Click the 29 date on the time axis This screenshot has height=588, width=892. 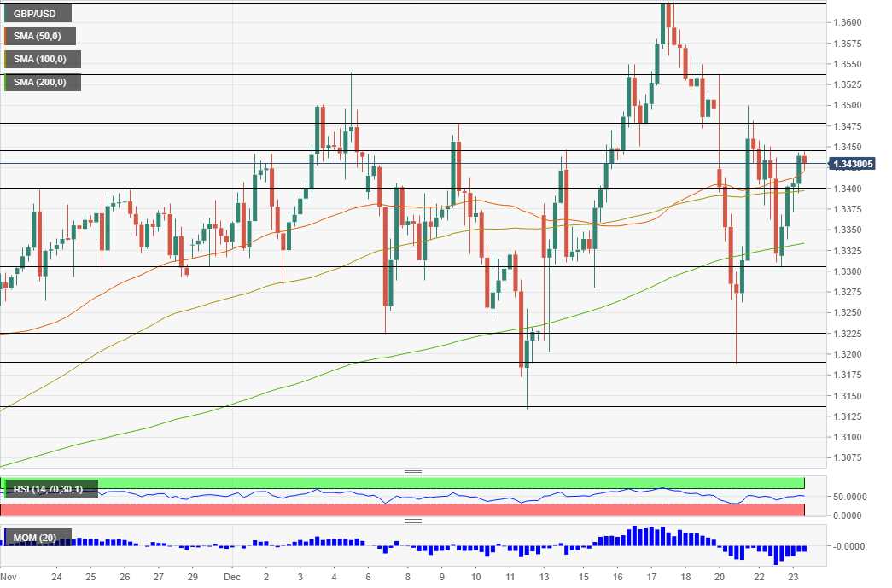click(x=193, y=577)
